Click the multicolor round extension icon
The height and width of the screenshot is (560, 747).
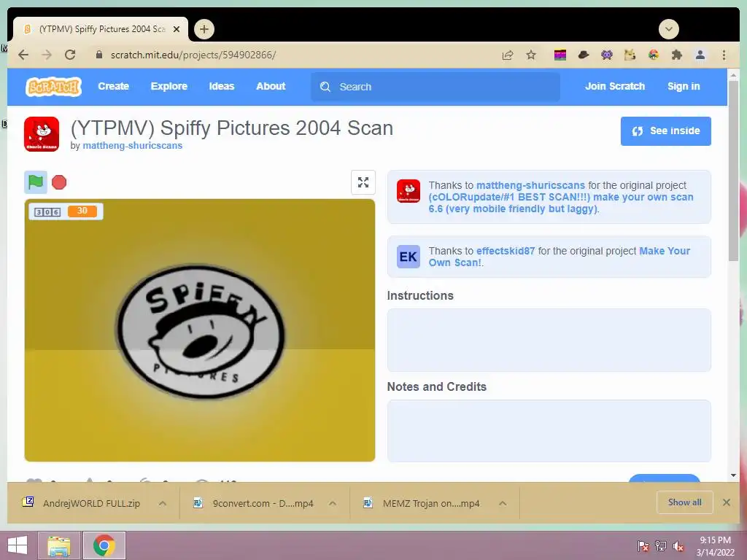tap(654, 55)
